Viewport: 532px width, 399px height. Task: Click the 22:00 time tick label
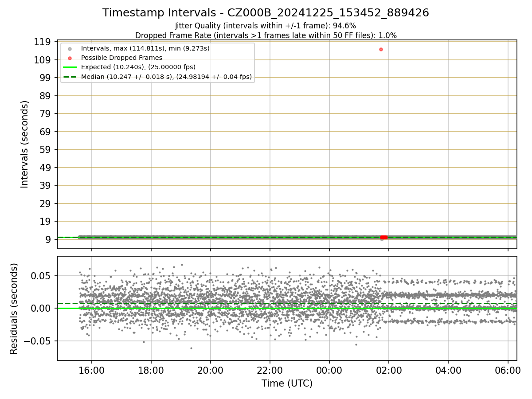pos(270,370)
